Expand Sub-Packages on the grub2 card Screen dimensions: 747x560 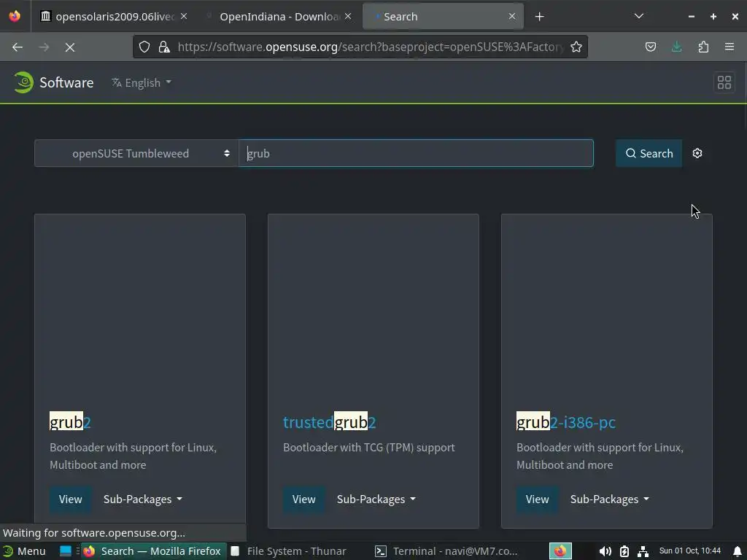143,499
